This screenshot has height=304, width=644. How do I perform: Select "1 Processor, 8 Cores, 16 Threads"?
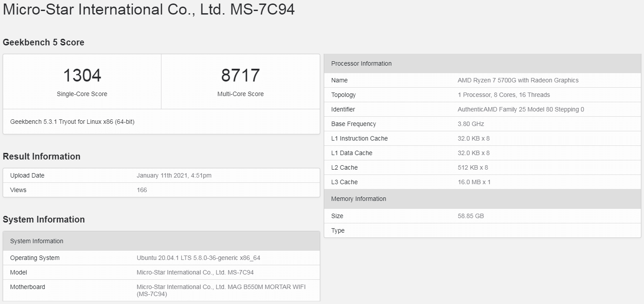click(504, 95)
